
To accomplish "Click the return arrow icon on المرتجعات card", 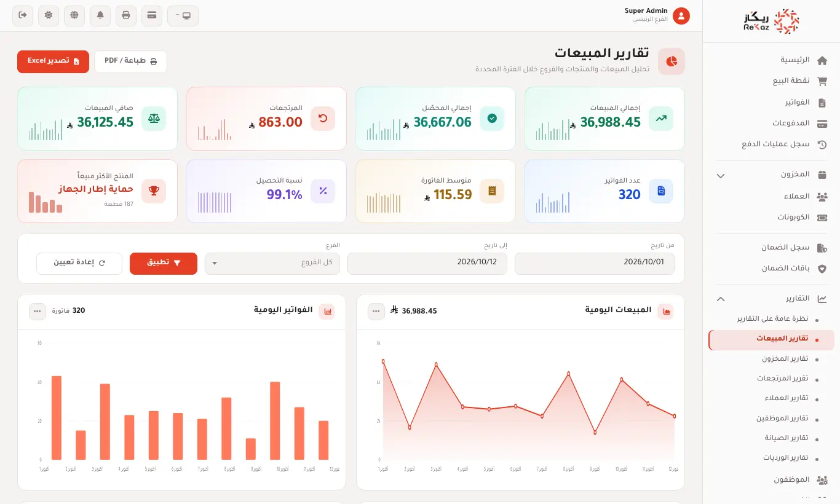I will pyautogui.click(x=323, y=119).
